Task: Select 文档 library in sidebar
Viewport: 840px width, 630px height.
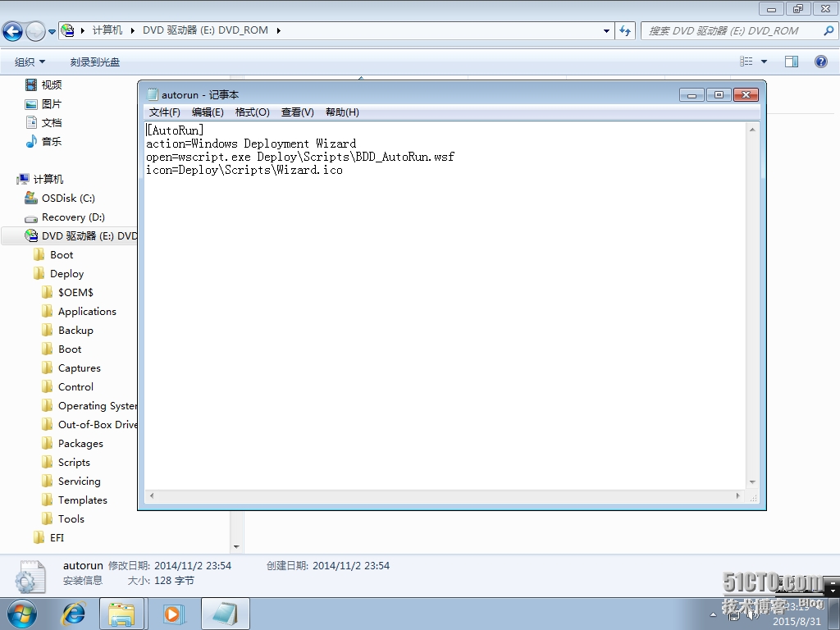Action: click(43, 123)
